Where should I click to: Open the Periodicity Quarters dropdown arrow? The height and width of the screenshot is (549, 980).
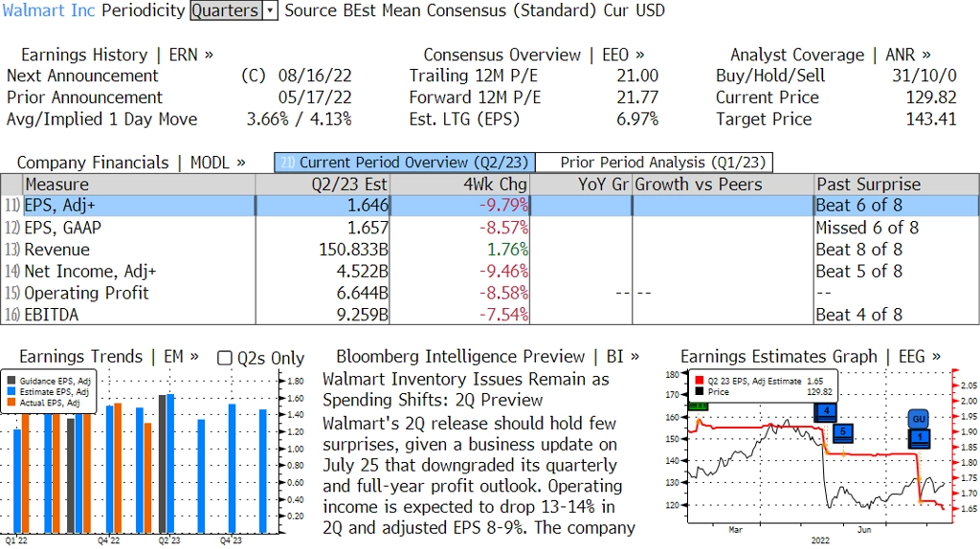(x=270, y=11)
